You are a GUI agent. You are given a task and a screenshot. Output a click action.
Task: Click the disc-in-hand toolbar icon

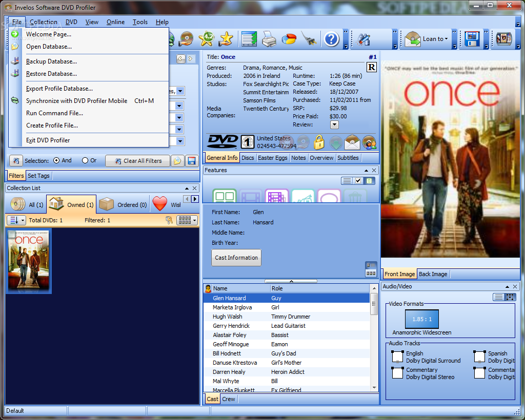point(186,39)
